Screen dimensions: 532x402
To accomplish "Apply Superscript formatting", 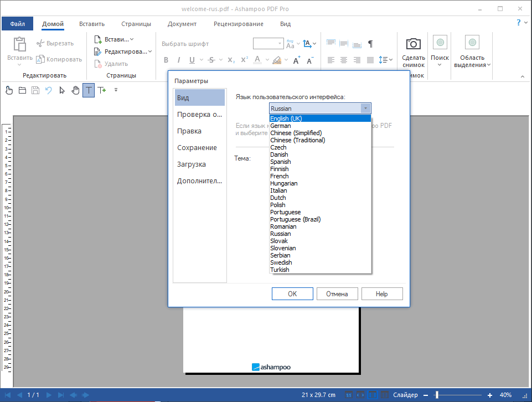I will 244,60.
